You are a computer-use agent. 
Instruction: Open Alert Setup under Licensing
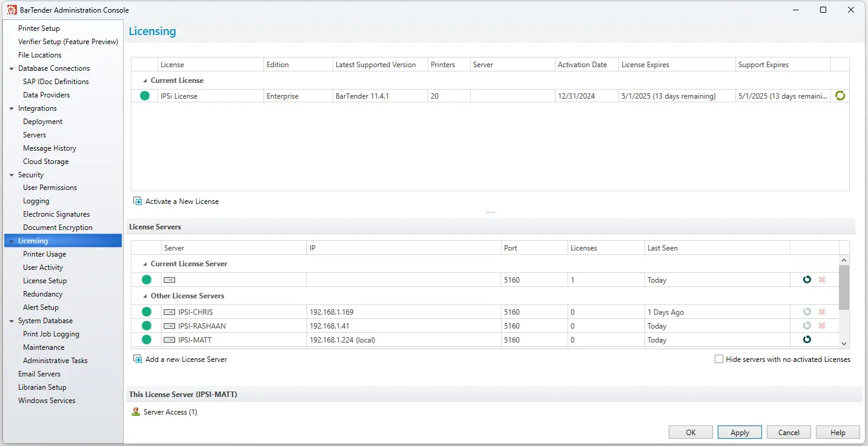[x=41, y=307]
